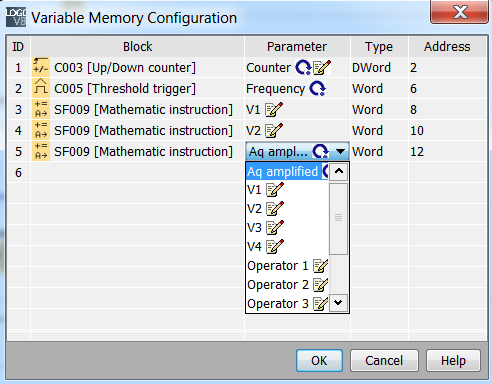The image size is (492, 384).
Task: Click address cell showing 6
Action: [447, 89]
